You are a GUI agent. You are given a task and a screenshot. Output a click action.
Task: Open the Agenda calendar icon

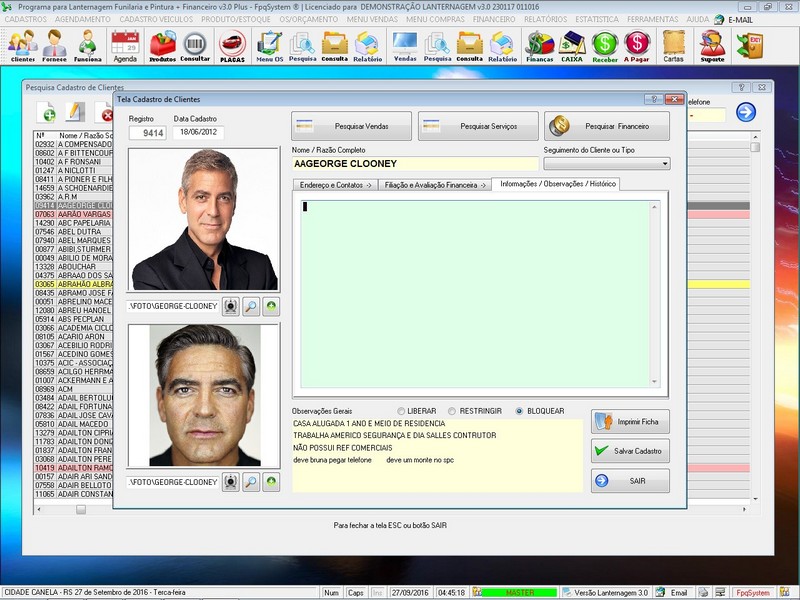[x=125, y=46]
